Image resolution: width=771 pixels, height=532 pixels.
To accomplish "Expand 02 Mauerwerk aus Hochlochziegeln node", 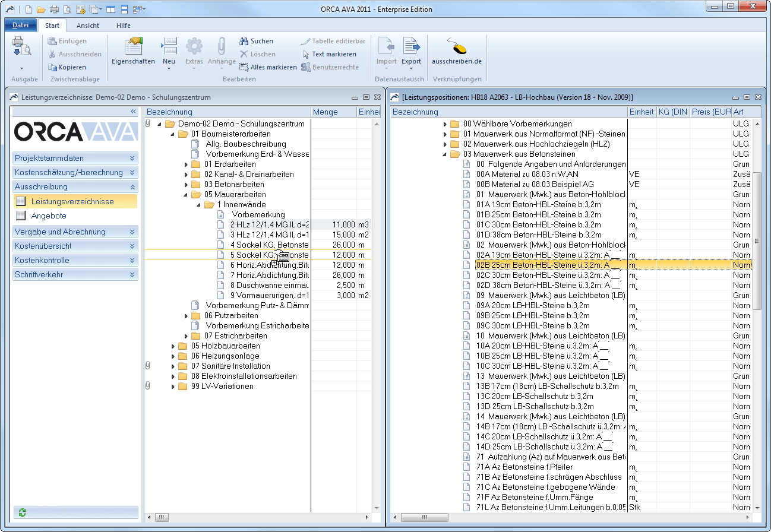I will point(445,144).
